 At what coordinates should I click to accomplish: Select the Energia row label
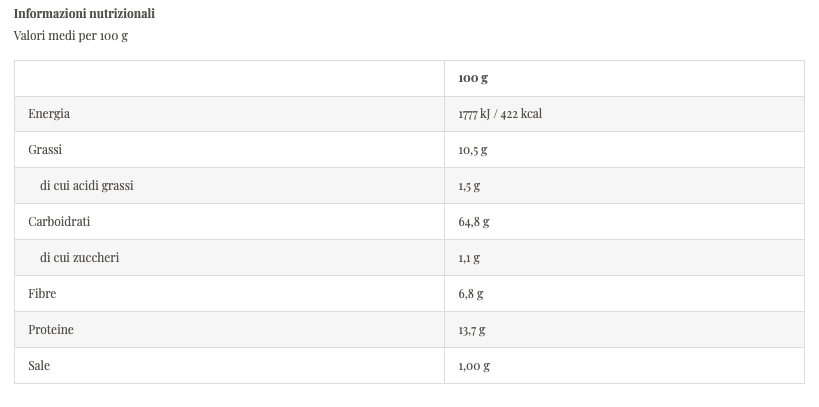pyautogui.click(x=49, y=114)
